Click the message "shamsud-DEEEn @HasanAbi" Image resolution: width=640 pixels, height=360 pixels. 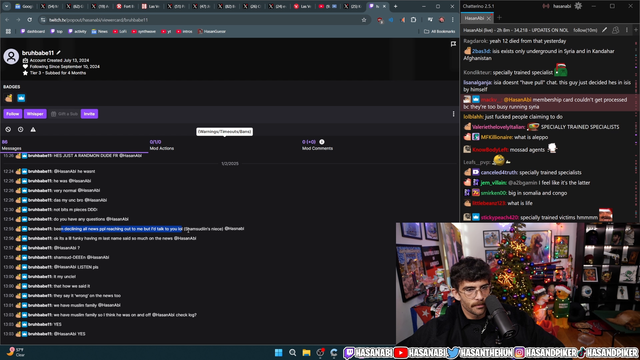(x=81, y=258)
